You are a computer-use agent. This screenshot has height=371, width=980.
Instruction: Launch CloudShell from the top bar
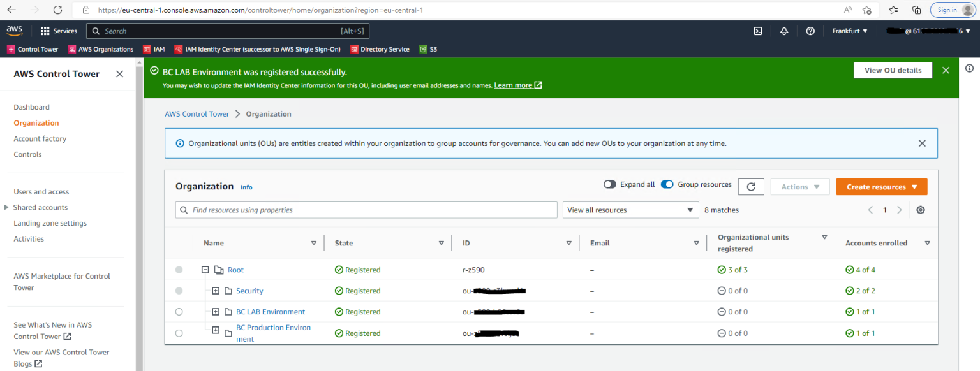(x=757, y=30)
